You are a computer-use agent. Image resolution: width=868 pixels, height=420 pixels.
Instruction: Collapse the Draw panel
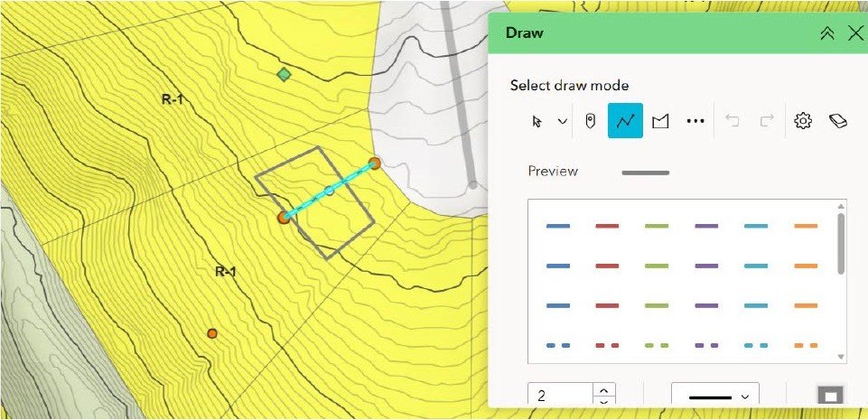click(826, 33)
